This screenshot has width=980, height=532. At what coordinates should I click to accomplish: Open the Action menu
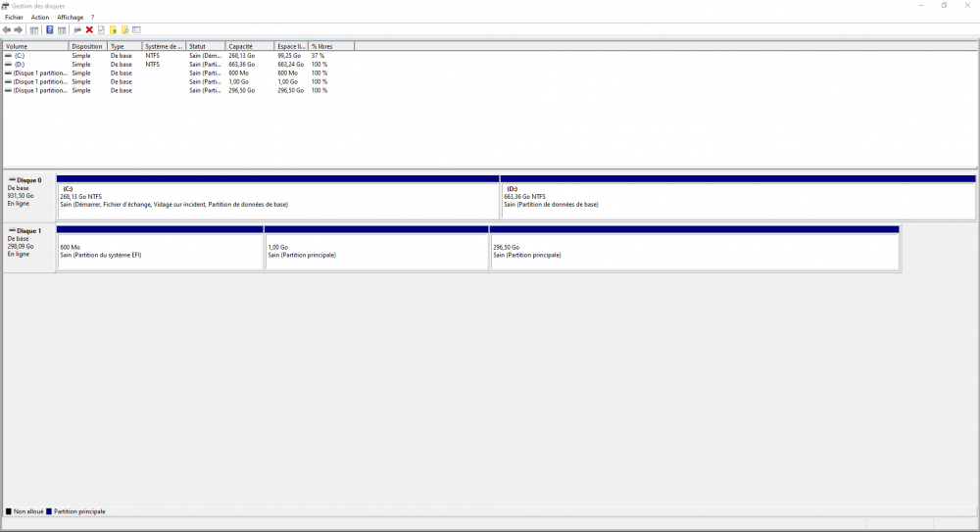pos(39,18)
